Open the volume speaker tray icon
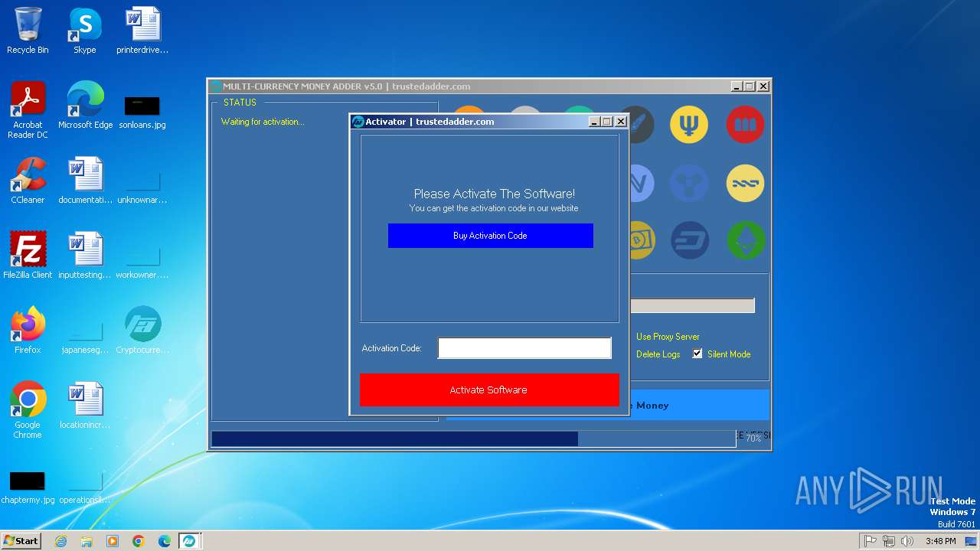 pyautogui.click(x=907, y=541)
